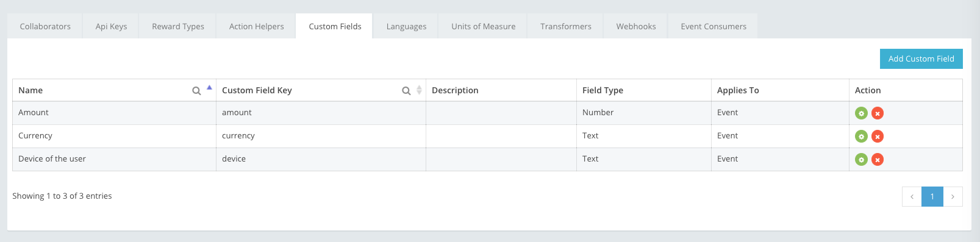Go to previous page chevron
The width and height of the screenshot is (980, 242).
tap(912, 196)
